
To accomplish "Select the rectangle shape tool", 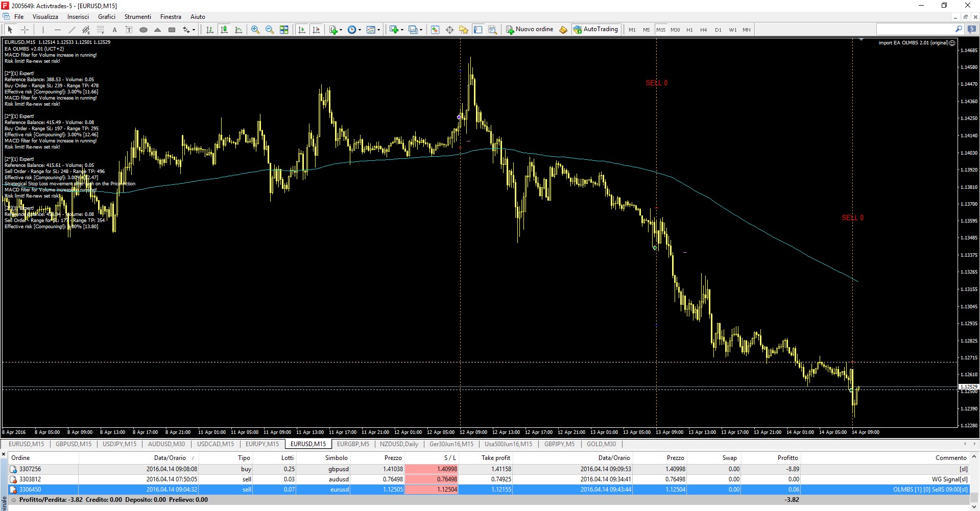I will point(172,30).
